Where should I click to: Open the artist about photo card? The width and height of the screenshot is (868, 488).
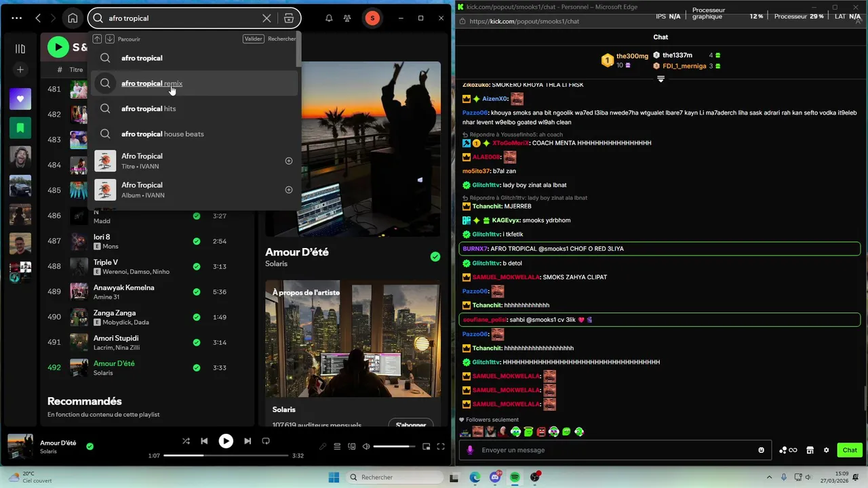(353, 339)
